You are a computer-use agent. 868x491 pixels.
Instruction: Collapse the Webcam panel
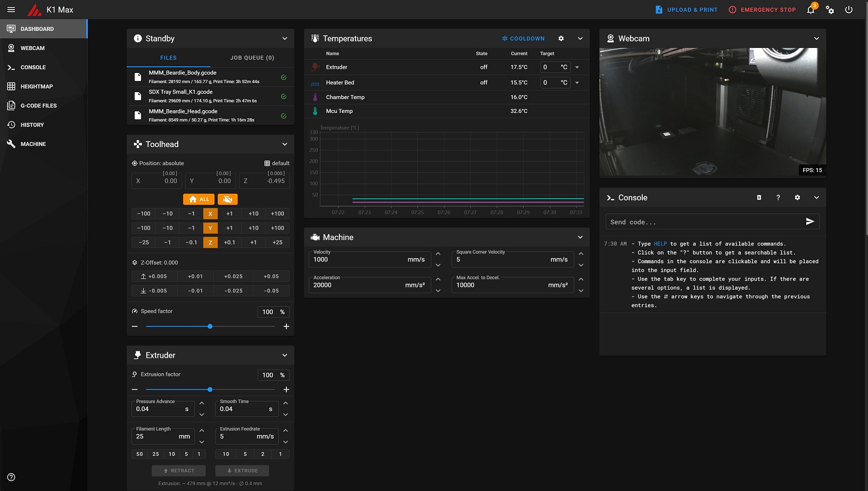tap(817, 38)
